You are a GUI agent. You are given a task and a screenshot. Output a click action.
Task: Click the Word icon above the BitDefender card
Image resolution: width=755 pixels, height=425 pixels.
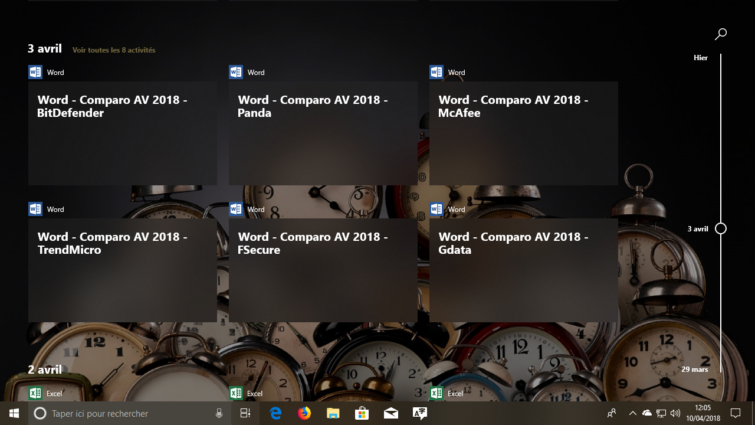[35, 72]
